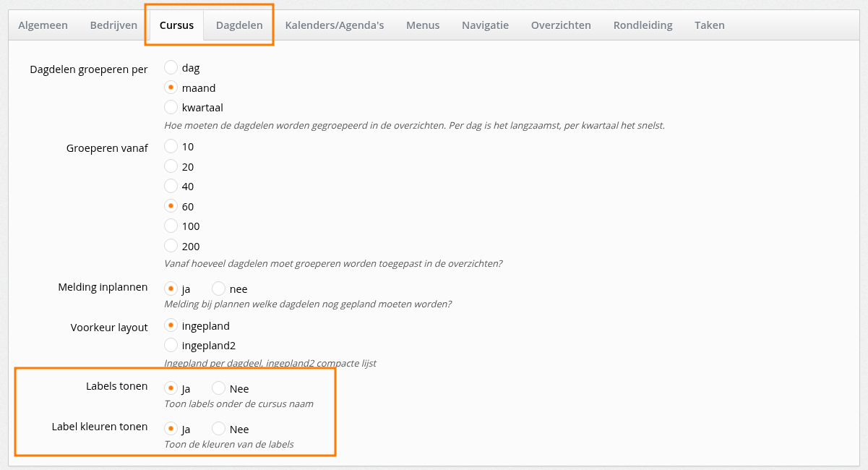This screenshot has height=470, width=868.
Task: Open the Kalenders/Agenda's tab
Action: pyautogui.click(x=335, y=25)
